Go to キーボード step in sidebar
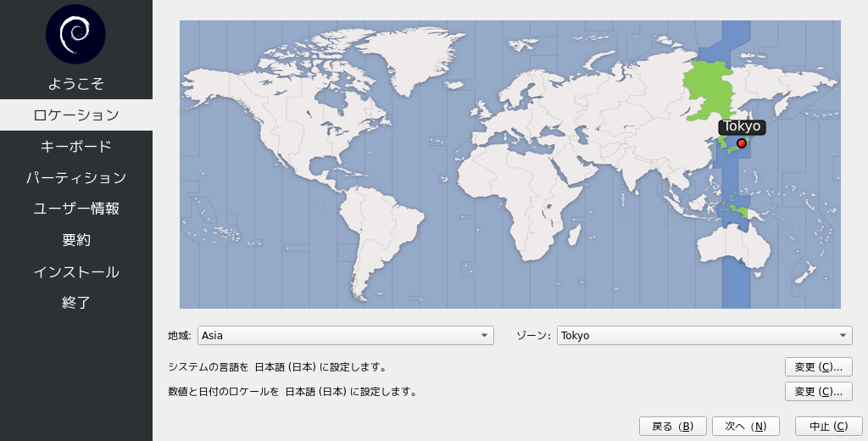Viewport: 868px width, 441px height. pyautogui.click(x=75, y=146)
